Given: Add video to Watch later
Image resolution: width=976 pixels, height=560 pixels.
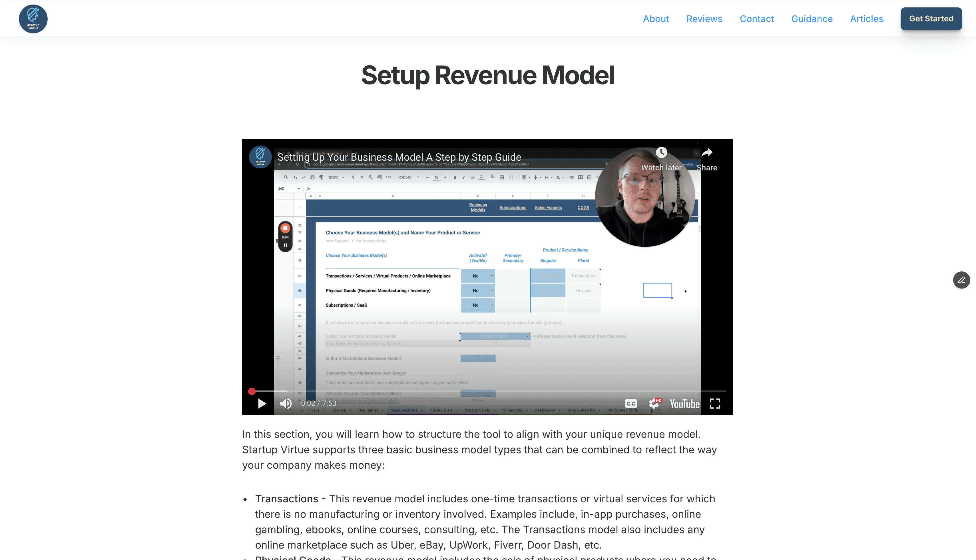Looking at the screenshot, I should [x=661, y=153].
